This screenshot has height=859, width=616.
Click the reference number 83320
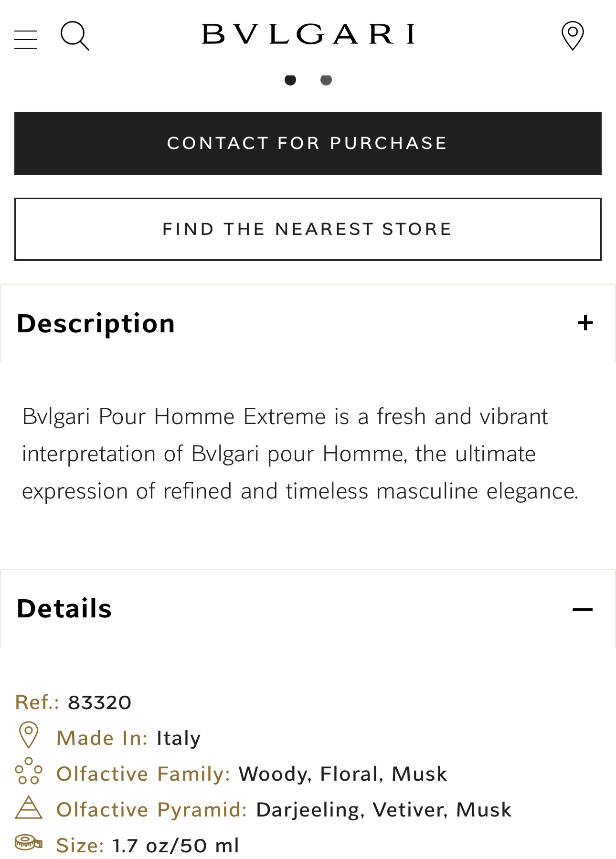(x=100, y=703)
